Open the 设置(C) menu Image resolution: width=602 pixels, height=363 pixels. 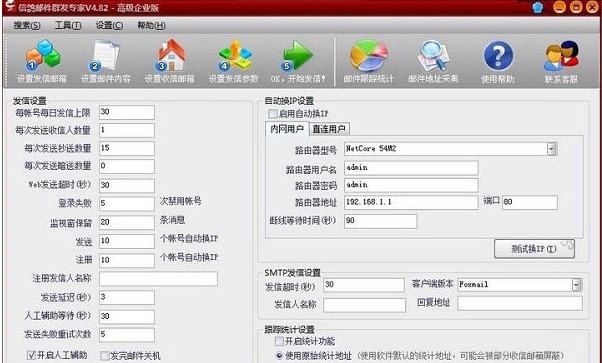click(x=109, y=26)
